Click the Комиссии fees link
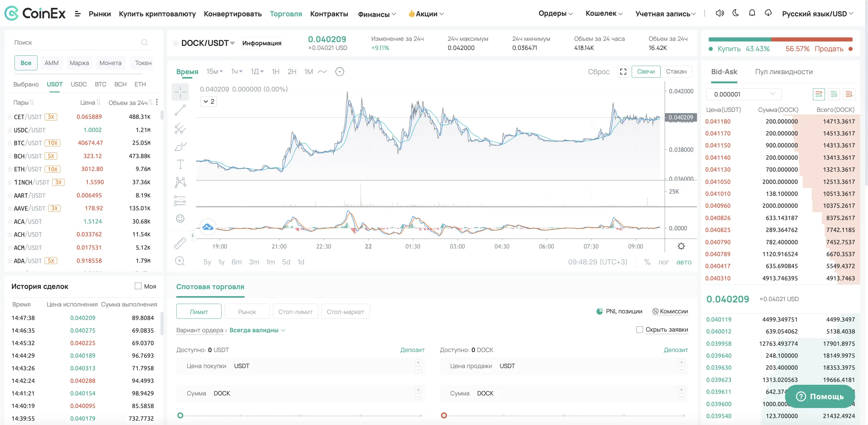 pyautogui.click(x=670, y=312)
